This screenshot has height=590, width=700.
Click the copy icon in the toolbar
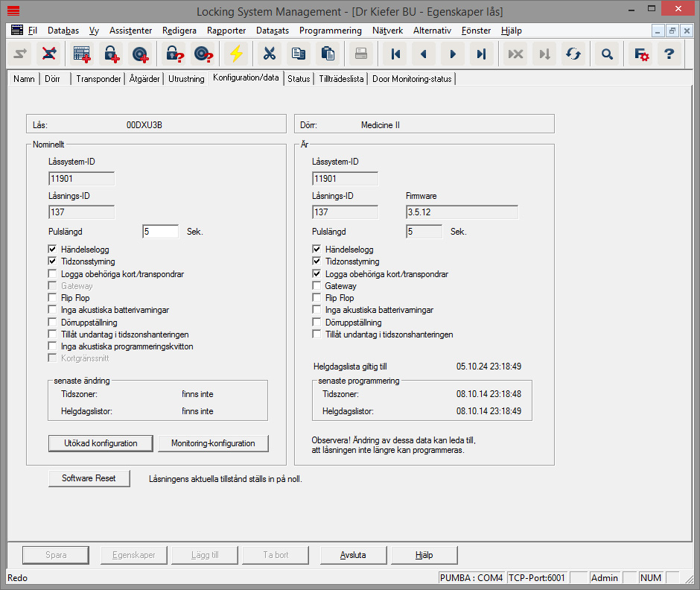pos(299,54)
